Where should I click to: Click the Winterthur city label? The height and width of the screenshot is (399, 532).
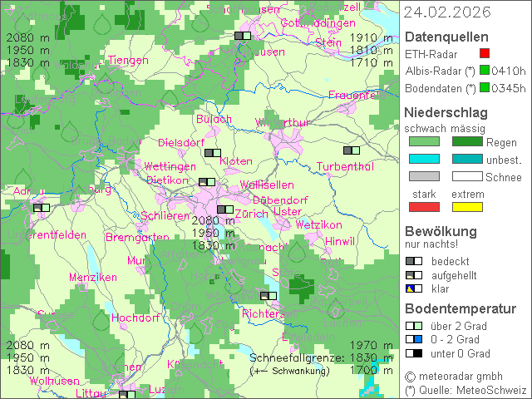click(282, 123)
